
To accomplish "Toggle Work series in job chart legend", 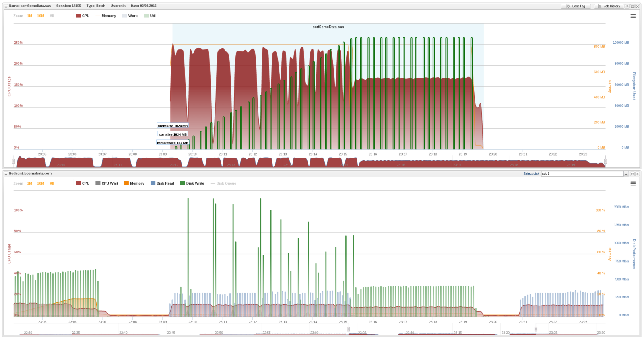I will point(130,16).
